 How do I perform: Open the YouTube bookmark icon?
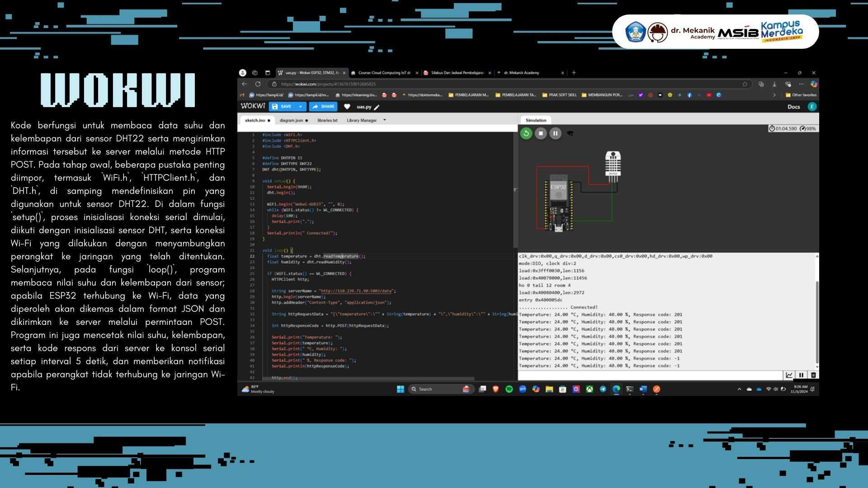click(x=708, y=95)
